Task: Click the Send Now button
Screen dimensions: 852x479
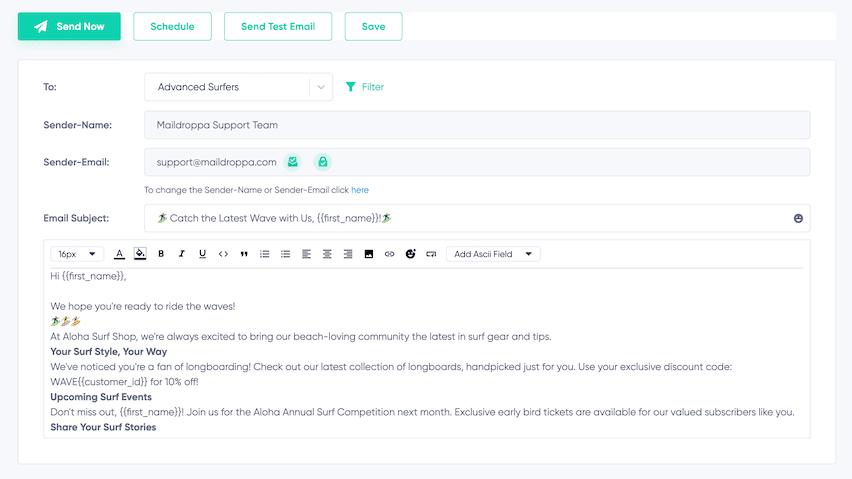Action: click(x=69, y=27)
